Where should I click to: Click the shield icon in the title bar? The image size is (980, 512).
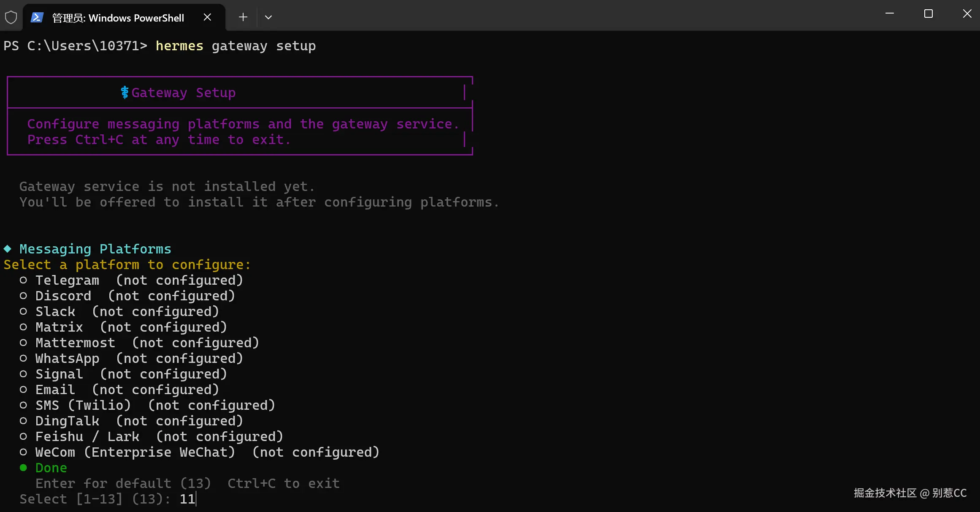(x=11, y=17)
